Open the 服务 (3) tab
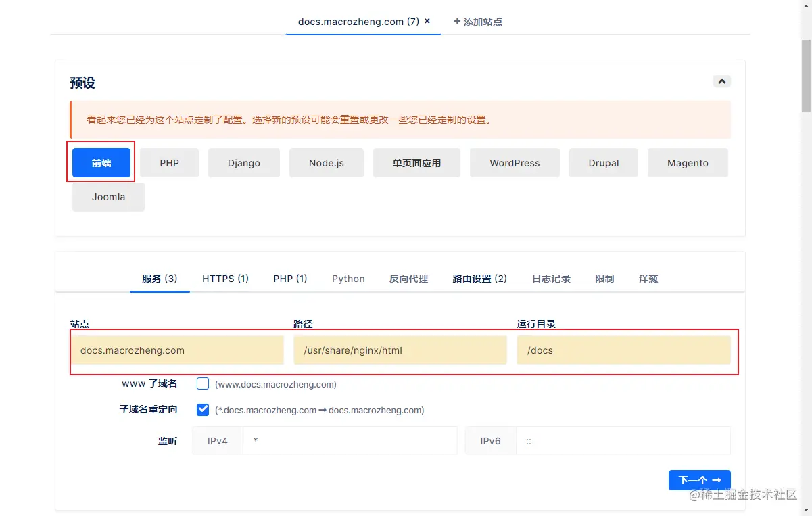The image size is (812, 516). (x=160, y=279)
